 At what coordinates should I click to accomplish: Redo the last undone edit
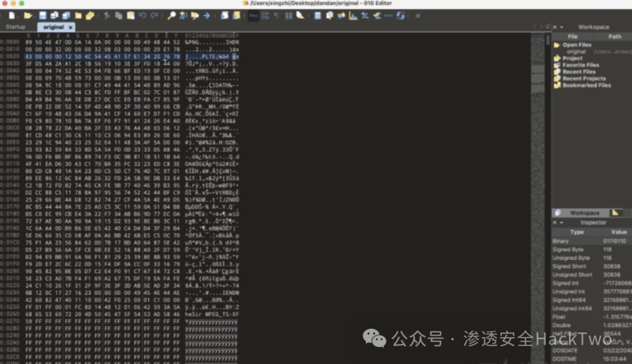coord(154,16)
